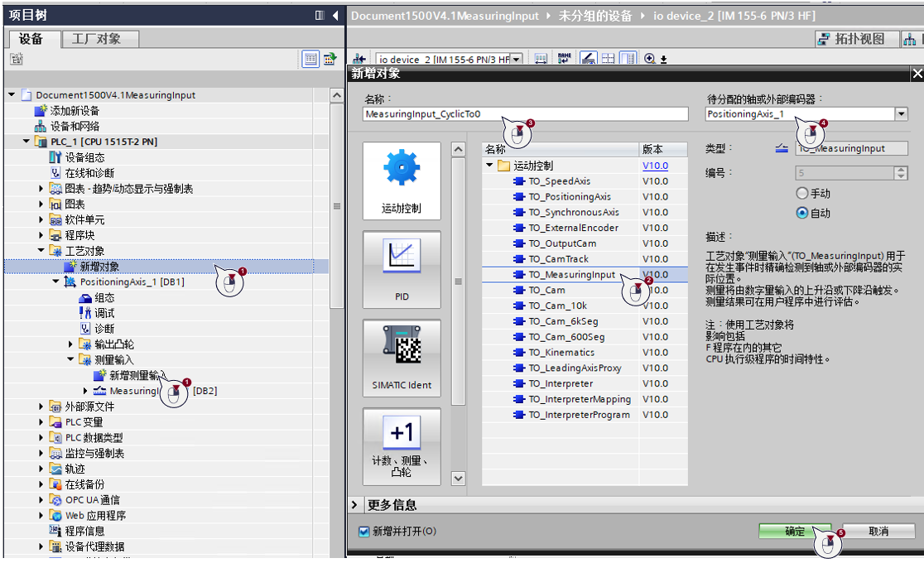Click 名称 column header in object list

560,150
